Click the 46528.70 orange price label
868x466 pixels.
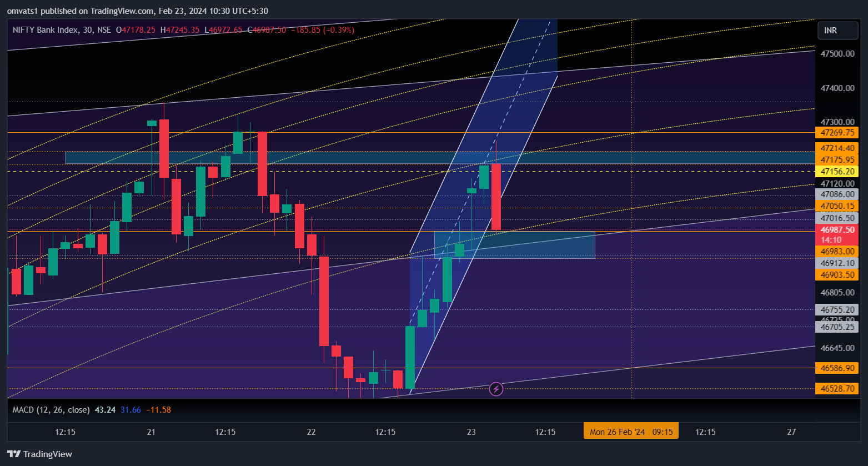tap(837, 389)
